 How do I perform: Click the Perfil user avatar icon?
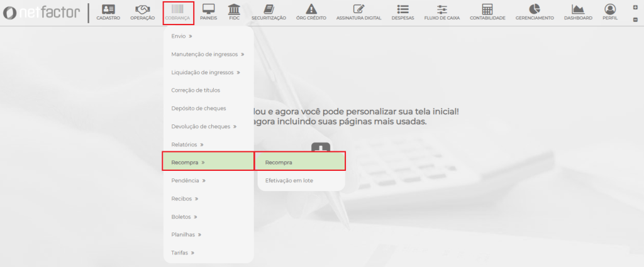[610, 9]
